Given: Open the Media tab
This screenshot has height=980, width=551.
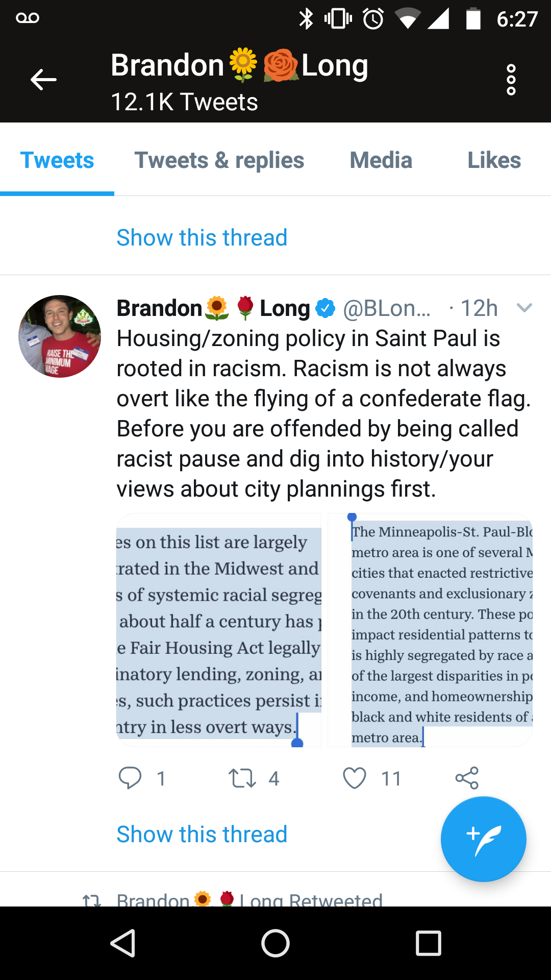Looking at the screenshot, I should click(381, 160).
